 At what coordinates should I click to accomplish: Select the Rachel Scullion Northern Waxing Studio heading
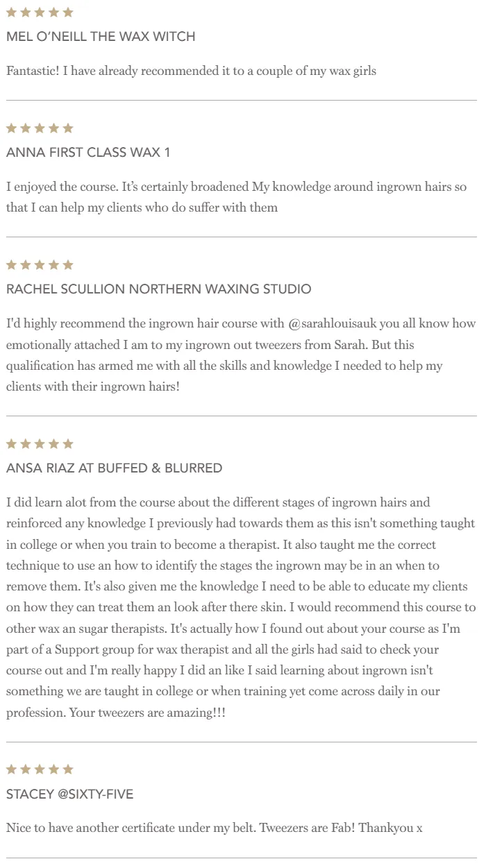tap(159, 289)
